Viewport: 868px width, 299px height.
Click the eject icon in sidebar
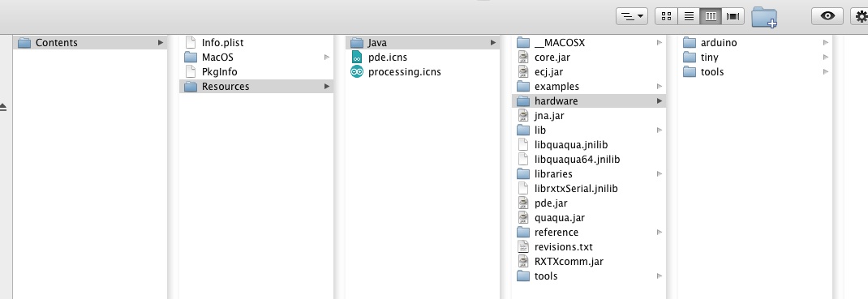[3, 107]
